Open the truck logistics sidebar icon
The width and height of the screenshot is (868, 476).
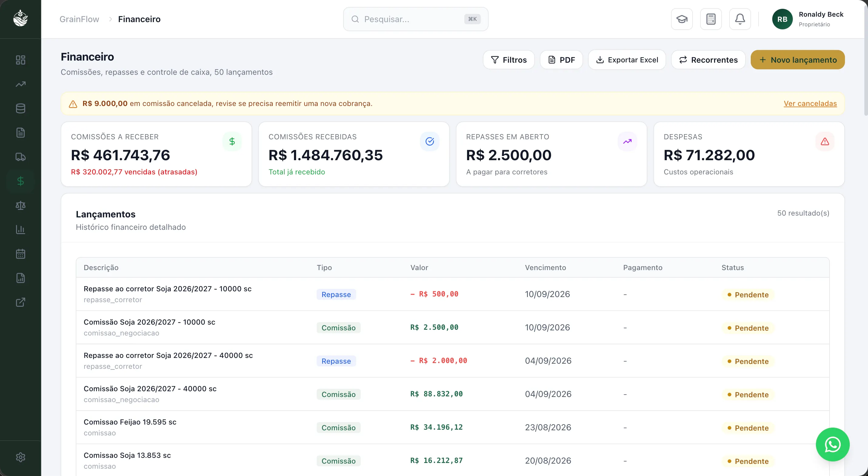point(21,157)
